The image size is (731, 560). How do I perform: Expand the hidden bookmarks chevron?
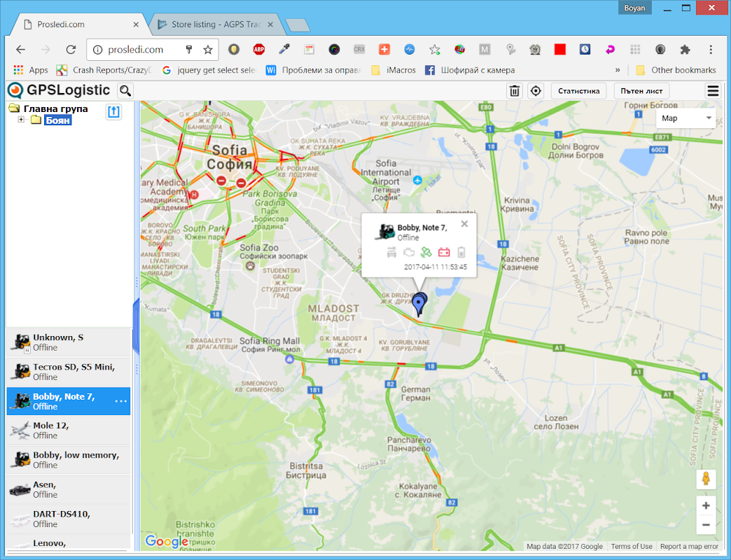tap(618, 70)
